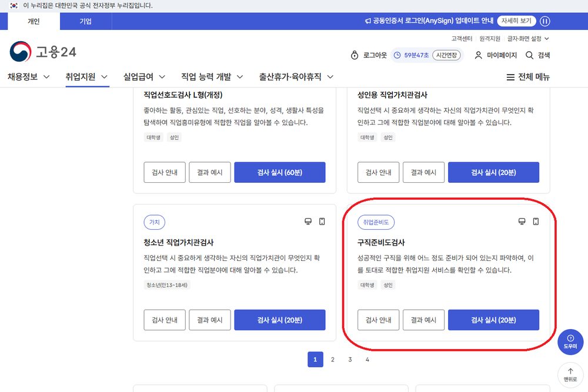Click the 구직준비도검사 title
Screen dimensions: 588x392
click(x=381, y=243)
